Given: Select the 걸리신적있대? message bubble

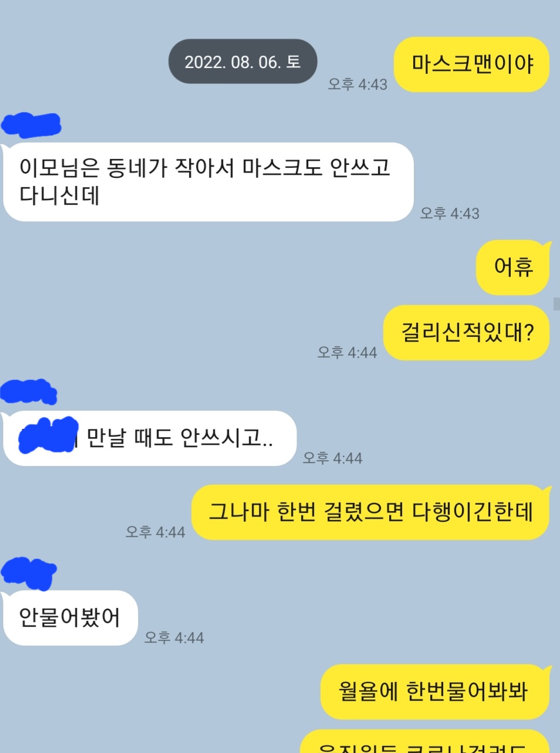Looking at the screenshot, I should (467, 332).
